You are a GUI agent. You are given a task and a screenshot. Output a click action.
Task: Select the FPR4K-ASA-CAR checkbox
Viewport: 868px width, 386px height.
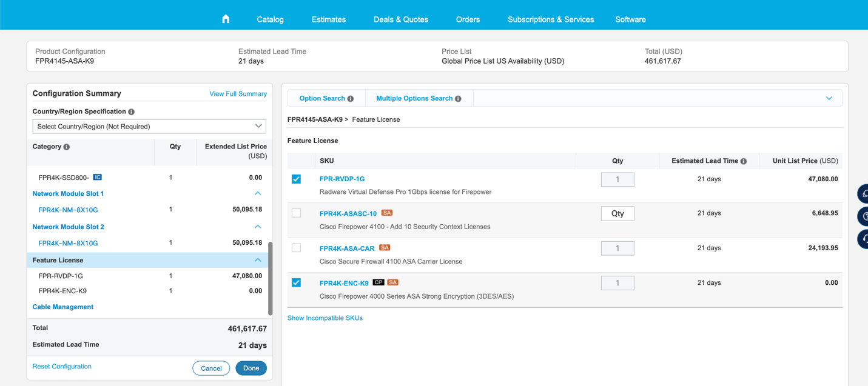[x=296, y=248]
